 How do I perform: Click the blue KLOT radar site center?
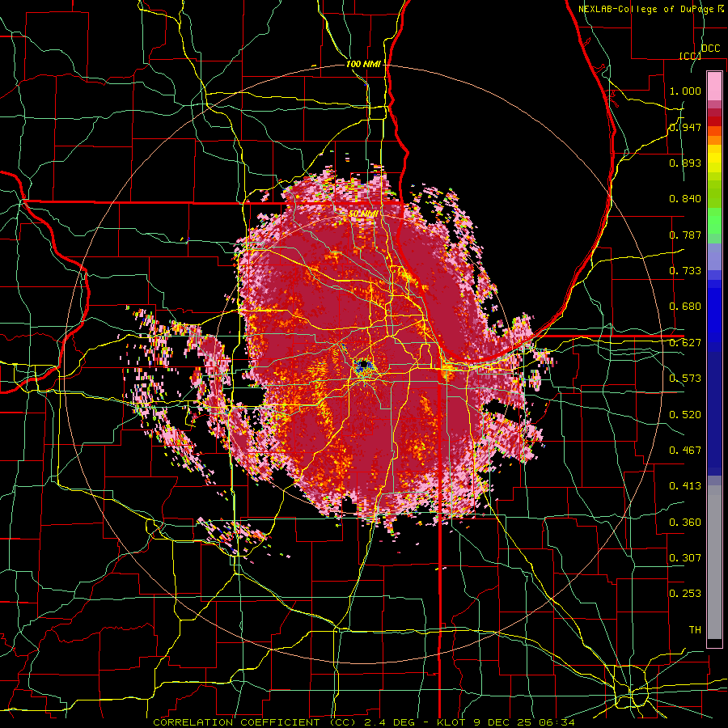click(362, 365)
